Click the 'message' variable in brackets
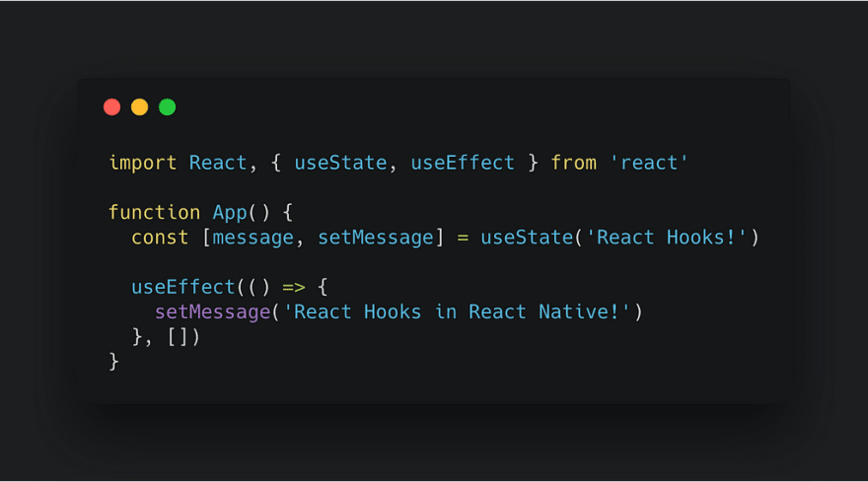The width and height of the screenshot is (868, 482). coord(253,239)
